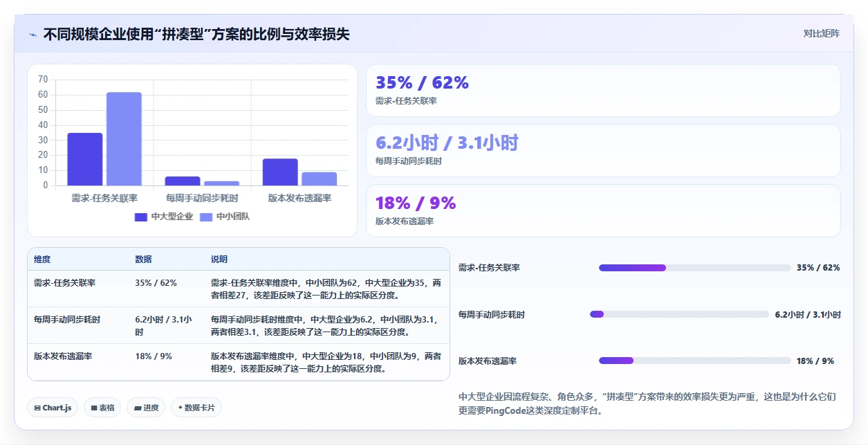Click the description mentioning 两者相差27
The height and width of the screenshot is (445, 868).
[326, 289]
